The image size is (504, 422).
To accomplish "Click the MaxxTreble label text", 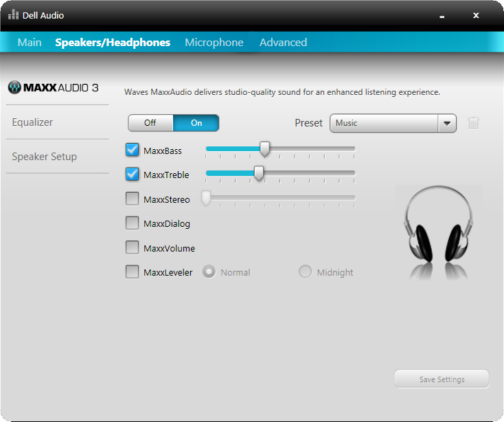I will 166,175.
